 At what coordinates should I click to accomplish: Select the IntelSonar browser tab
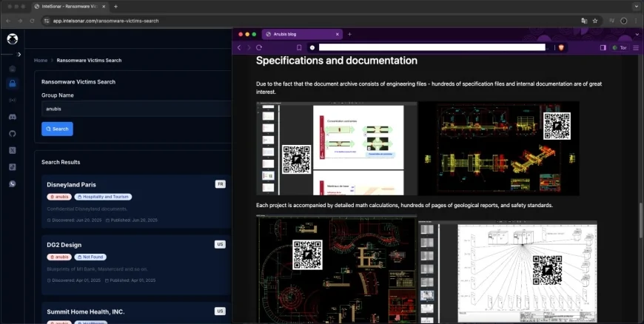pyautogui.click(x=70, y=6)
